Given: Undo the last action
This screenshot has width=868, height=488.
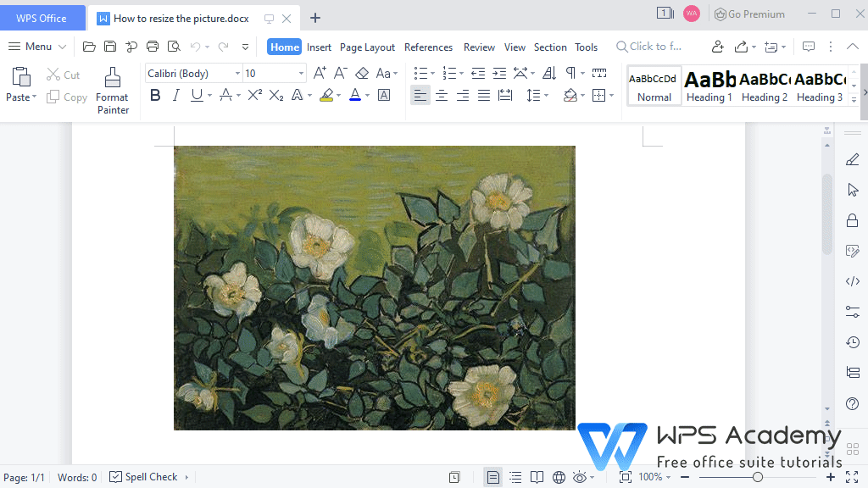Looking at the screenshot, I should [x=195, y=47].
